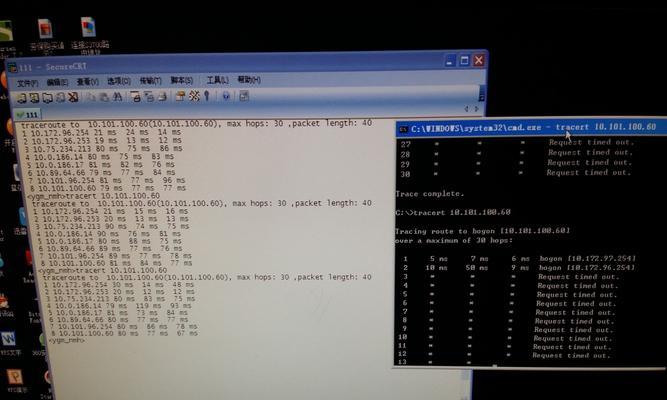Open the 文件(F) File menu in SecureCRT
Image resolution: width=667 pixels, height=400 pixels.
coord(29,81)
